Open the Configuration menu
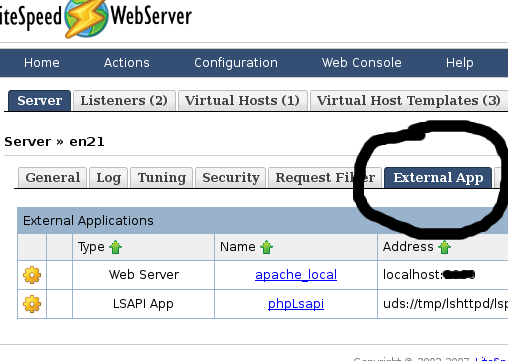 [x=236, y=63]
